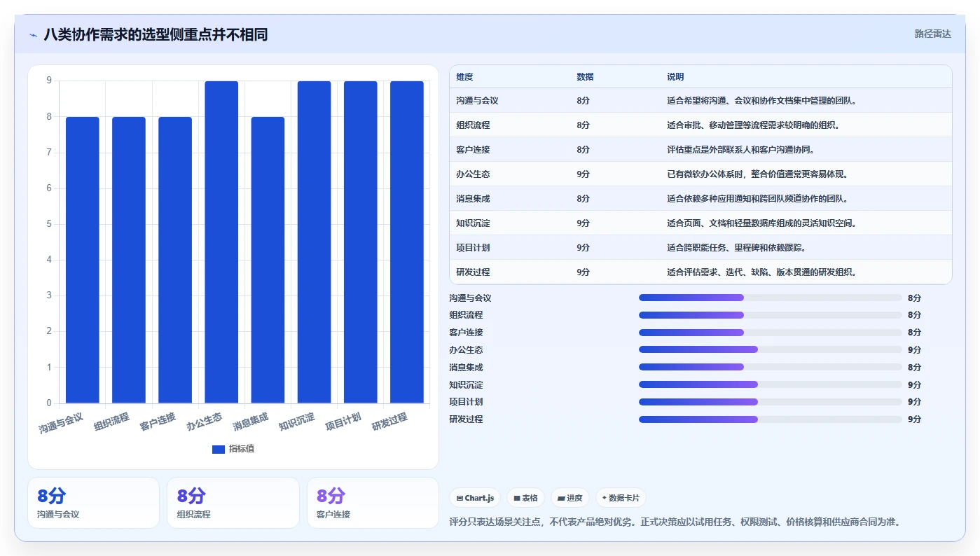Click the 研发过程 progress bar
The image size is (980, 556).
(770, 419)
